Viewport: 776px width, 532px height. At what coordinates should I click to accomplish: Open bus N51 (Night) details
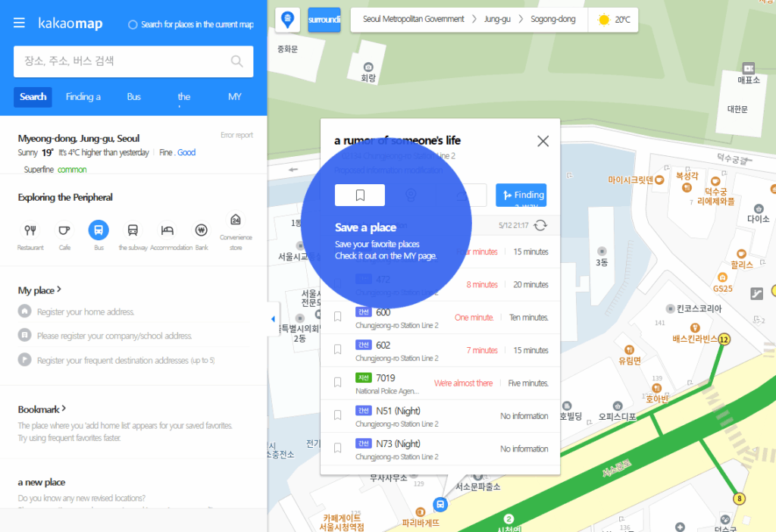click(x=398, y=411)
